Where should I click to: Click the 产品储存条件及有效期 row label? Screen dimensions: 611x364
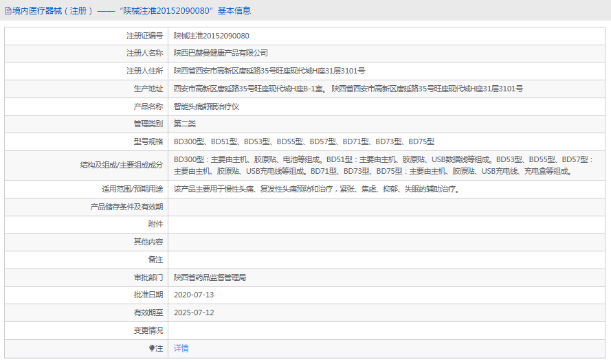tap(126, 207)
